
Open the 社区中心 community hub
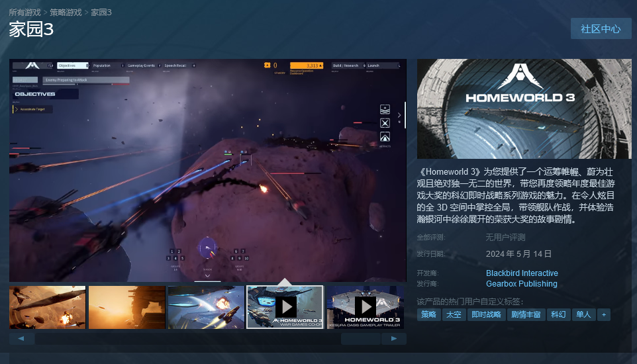point(601,29)
